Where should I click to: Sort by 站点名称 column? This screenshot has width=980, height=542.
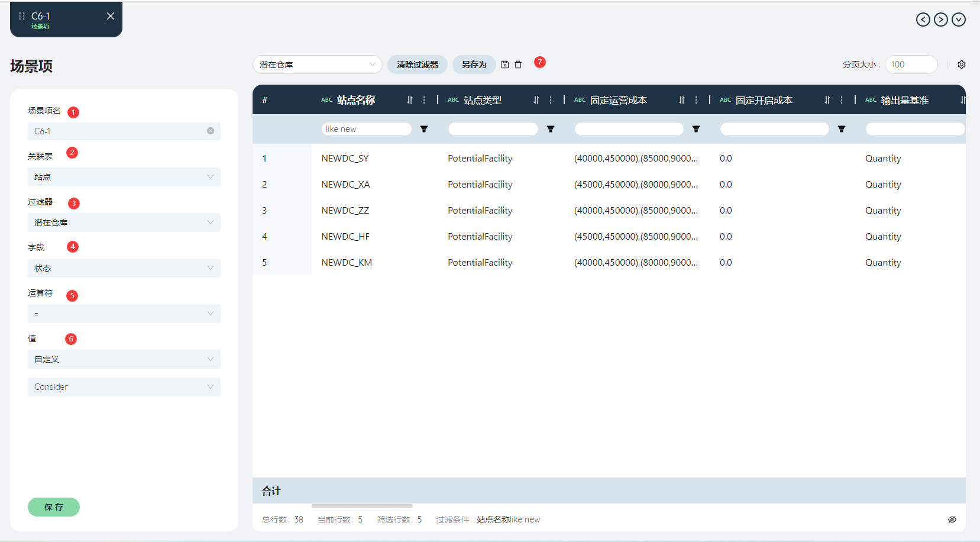coord(410,100)
